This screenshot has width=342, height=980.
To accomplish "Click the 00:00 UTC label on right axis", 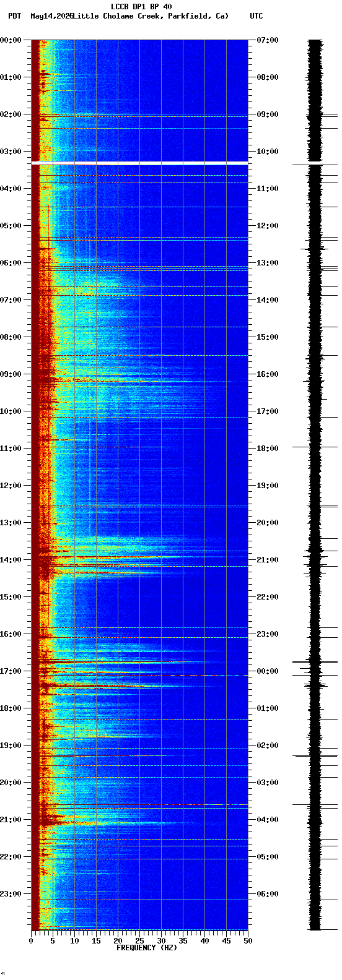I will click(x=268, y=671).
